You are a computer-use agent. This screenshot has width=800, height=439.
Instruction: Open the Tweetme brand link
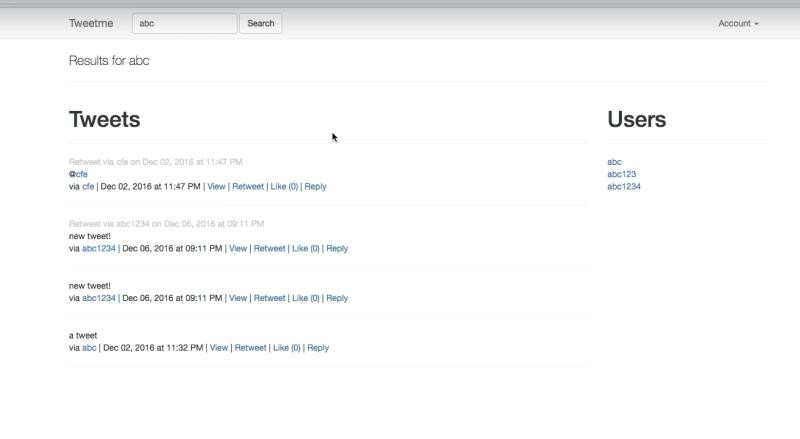click(91, 23)
